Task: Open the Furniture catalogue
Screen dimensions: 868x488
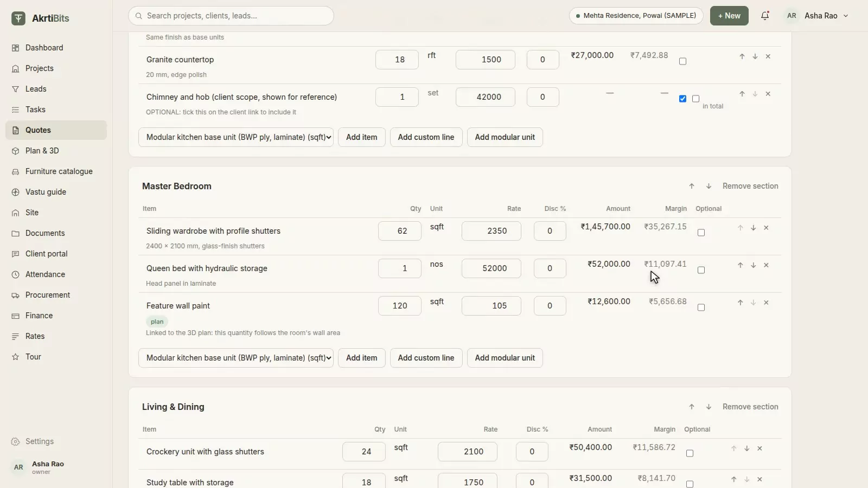Action: coord(56,171)
